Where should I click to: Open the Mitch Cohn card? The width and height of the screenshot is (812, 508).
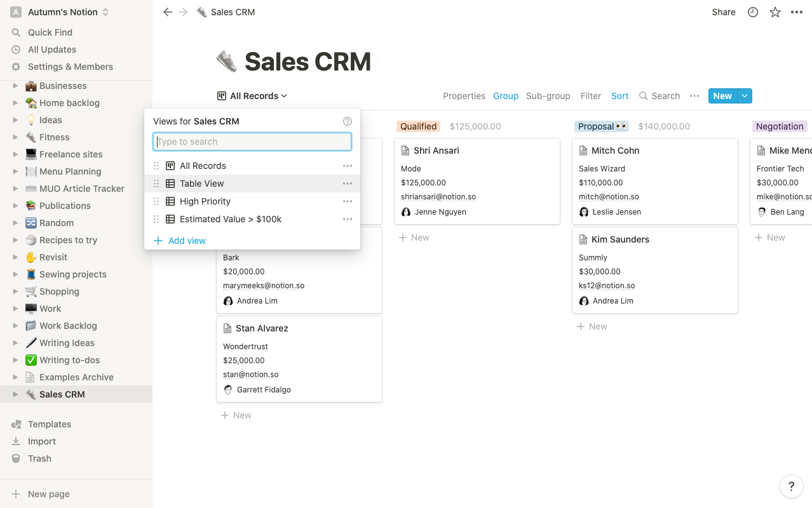(x=655, y=182)
